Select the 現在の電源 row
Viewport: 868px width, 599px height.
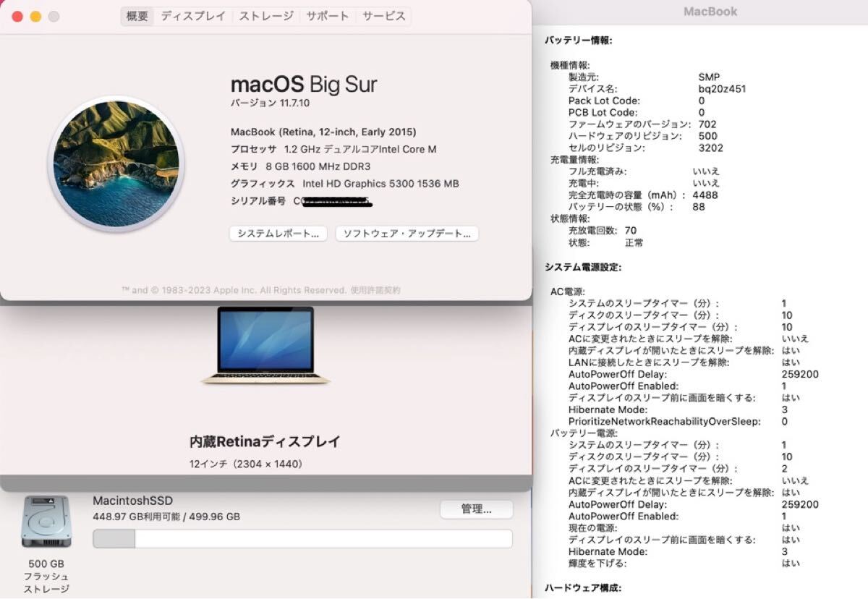(x=684, y=528)
